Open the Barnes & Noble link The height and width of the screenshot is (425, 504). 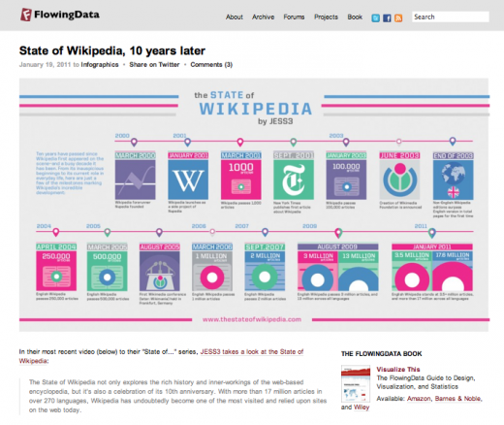457,399
